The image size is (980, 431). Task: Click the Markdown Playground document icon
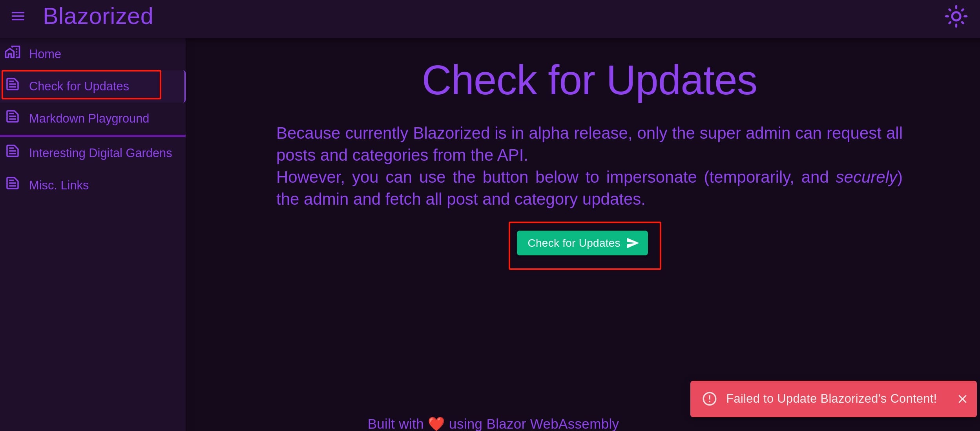click(x=13, y=117)
